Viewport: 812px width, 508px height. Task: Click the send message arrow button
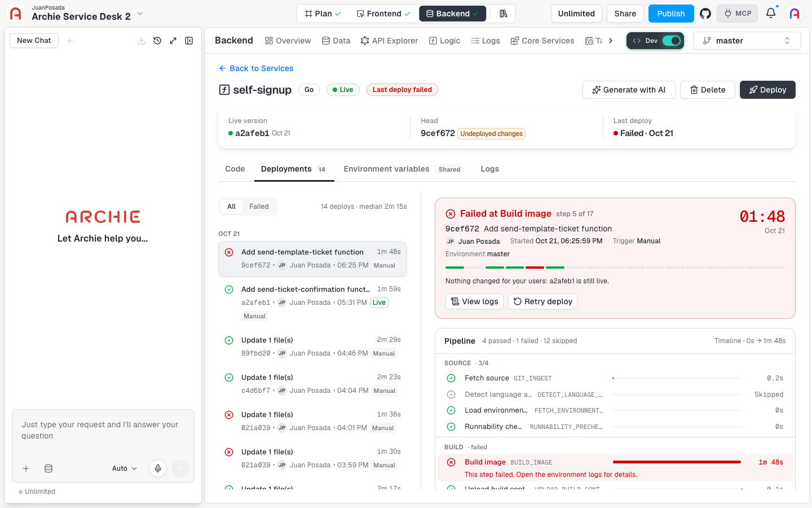pos(180,468)
